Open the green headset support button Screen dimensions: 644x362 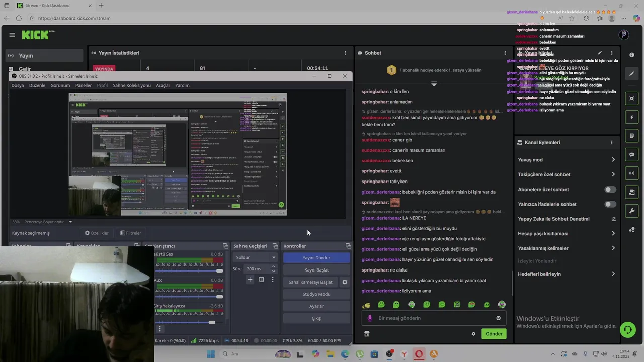[x=627, y=330]
